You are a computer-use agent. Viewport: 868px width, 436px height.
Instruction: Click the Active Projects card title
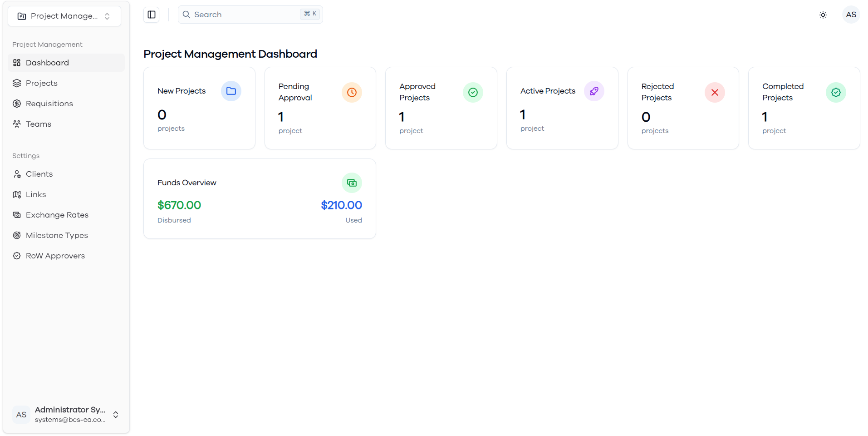point(548,91)
